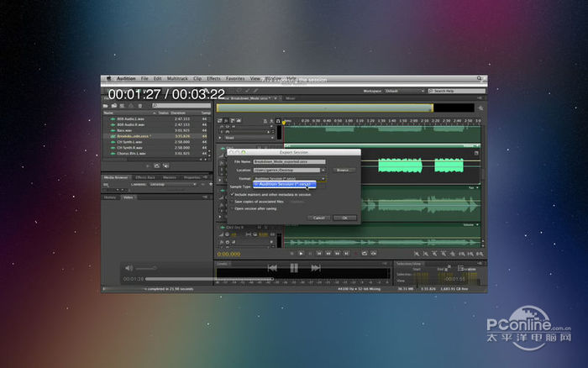This screenshot has height=368, width=588.
Task: Open the Effects menu
Action: coord(213,78)
